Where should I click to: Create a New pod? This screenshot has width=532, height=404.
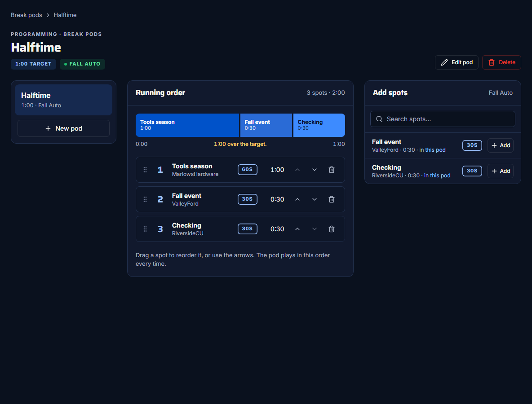[63, 128]
